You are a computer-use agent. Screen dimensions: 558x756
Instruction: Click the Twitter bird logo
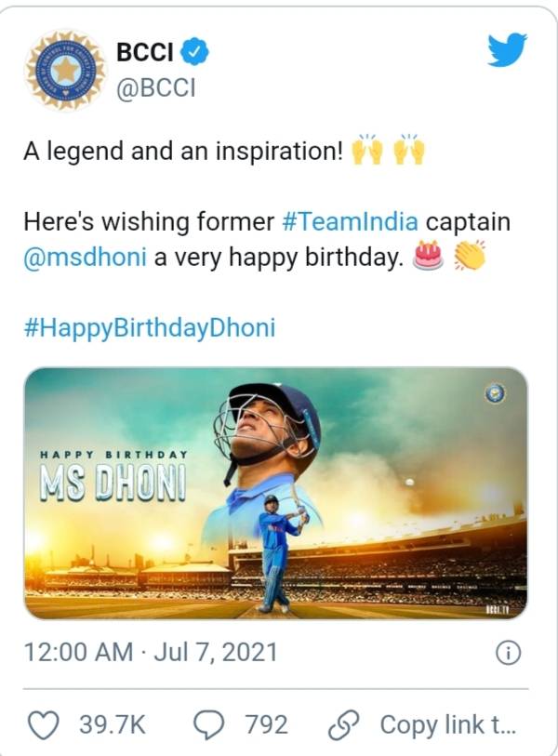507,51
